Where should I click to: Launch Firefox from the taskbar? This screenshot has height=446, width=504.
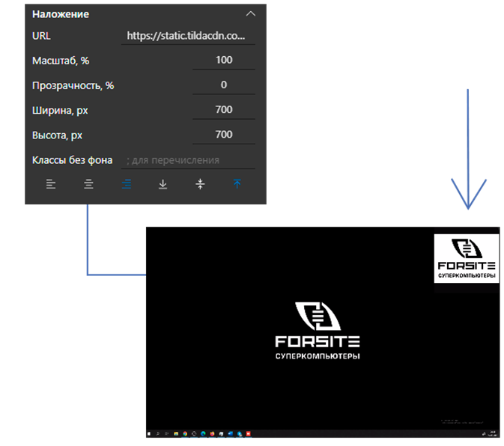pyautogui.click(x=212, y=434)
